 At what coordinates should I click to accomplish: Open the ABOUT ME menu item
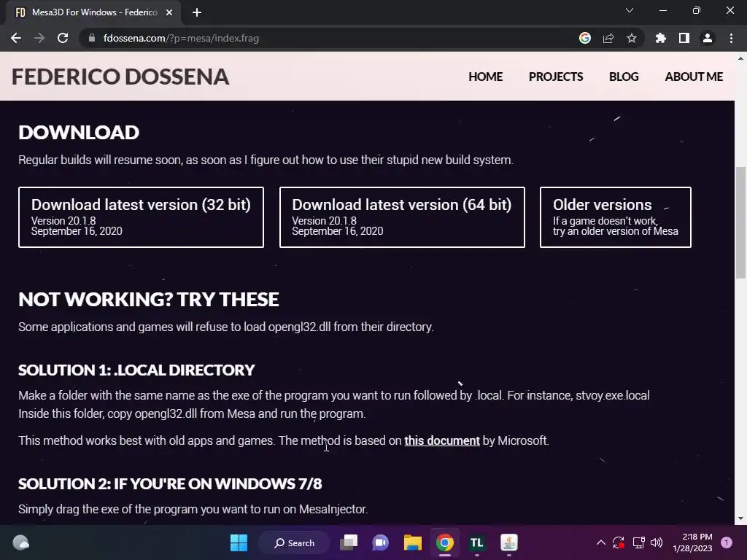pos(694,77)
